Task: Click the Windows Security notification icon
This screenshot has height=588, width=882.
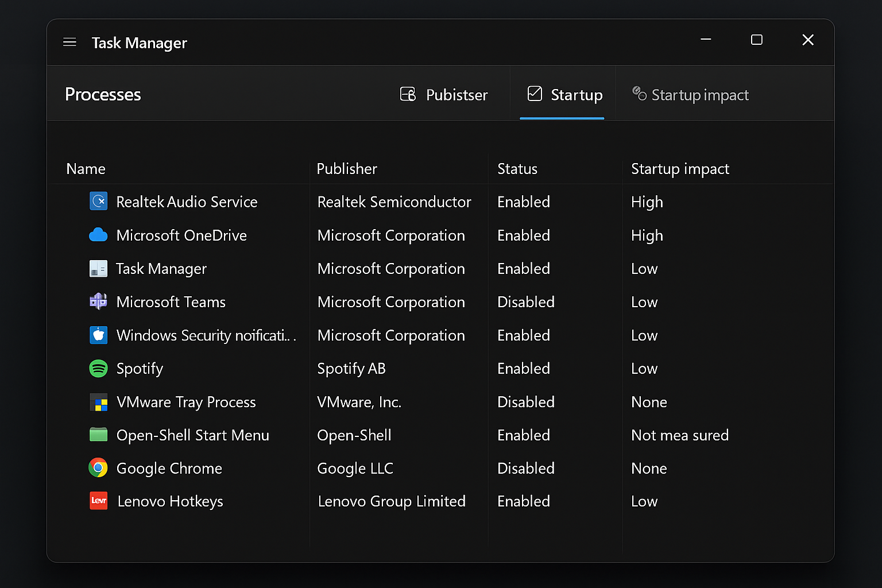Action: (x=98, y=335)
